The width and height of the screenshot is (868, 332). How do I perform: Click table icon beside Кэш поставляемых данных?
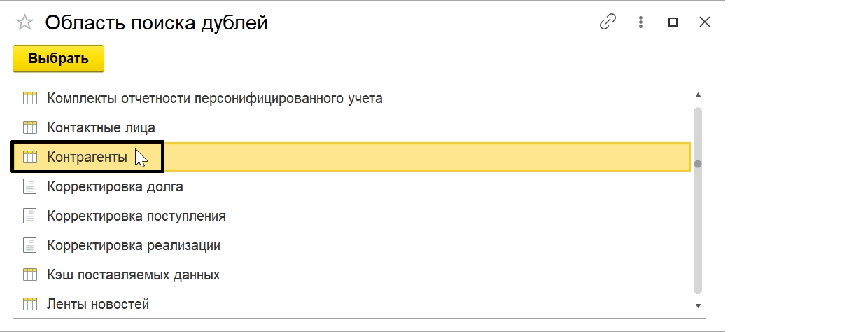point(29,275)
